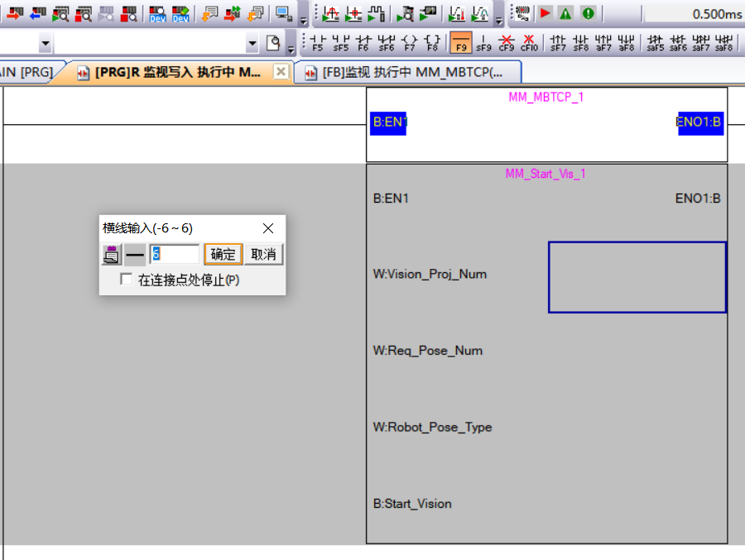745x560 pixels.
Task: Click the 取消 button
Action: (264, 254)
